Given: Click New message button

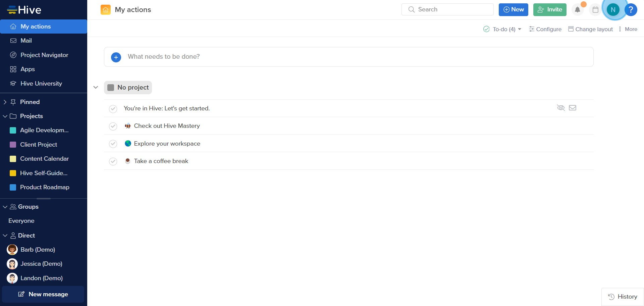Looking at the screenshot, I should click(x=43, y=294).
